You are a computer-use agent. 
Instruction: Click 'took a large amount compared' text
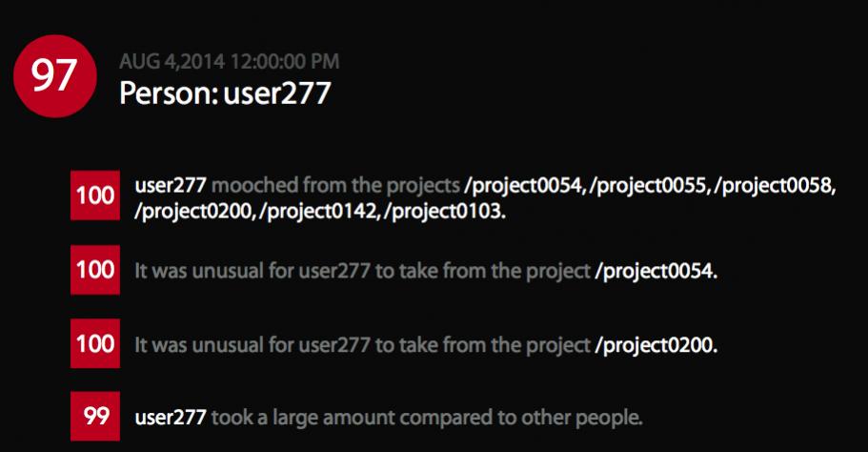pyautogui.click(x=352, y=418)
